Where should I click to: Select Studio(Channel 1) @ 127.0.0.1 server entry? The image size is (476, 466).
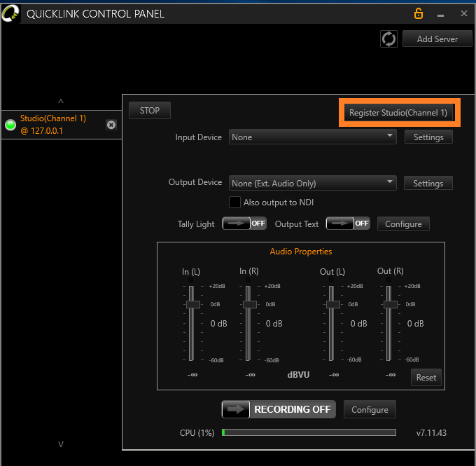coord(62,125)
